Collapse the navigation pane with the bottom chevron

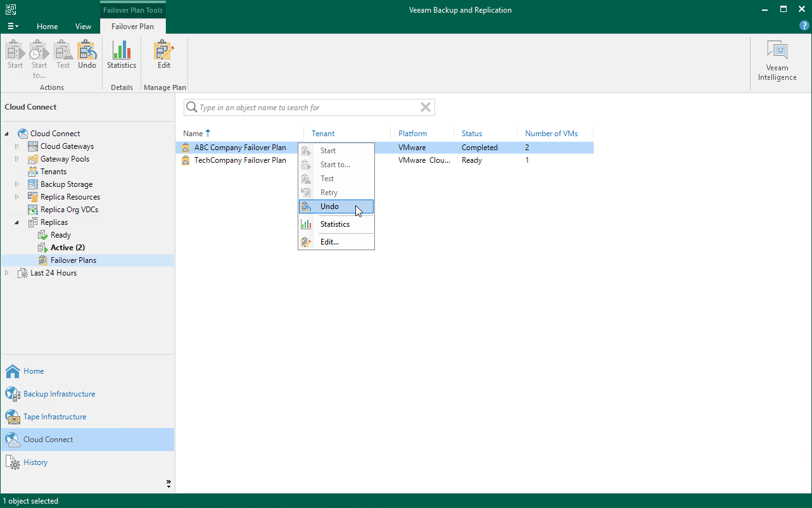pyautogui.click(x=168, y=483)
